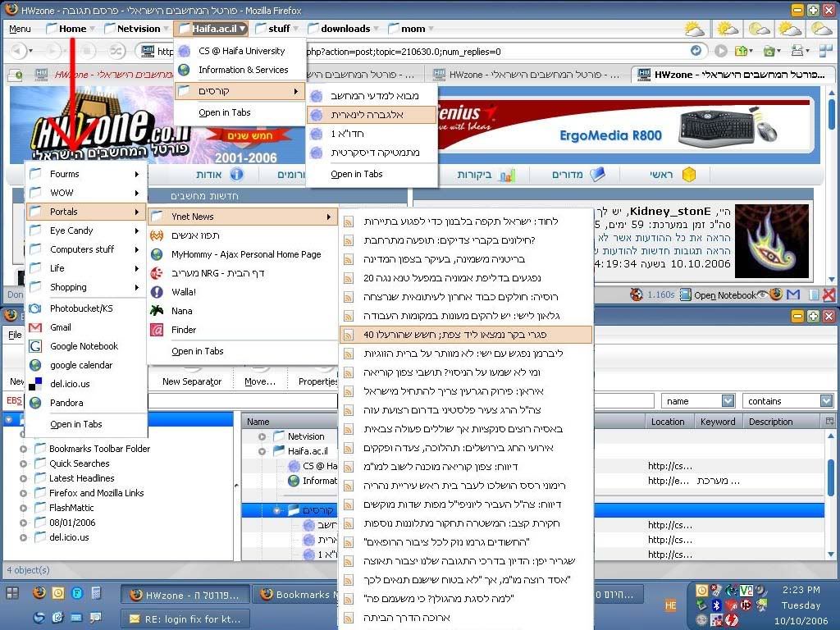Image resolution: width=840 pixels, height=630 pixels.
Task: Open the Google Notebook bookmark
Action: [85, 346]
